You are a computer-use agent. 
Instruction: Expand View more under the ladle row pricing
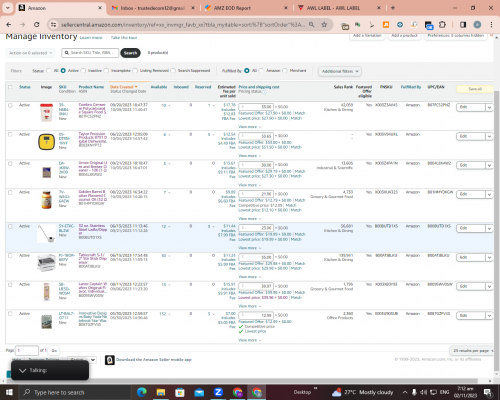tap(249, 248)
